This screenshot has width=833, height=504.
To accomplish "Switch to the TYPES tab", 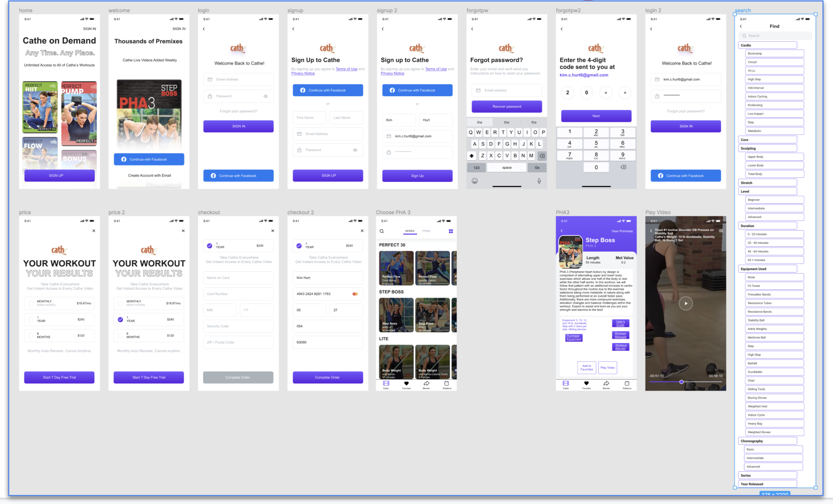I will click(426, 231).
